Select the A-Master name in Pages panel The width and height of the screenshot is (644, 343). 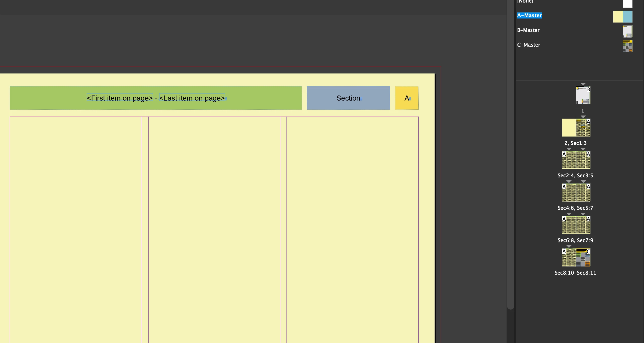(x=529, y=15)
